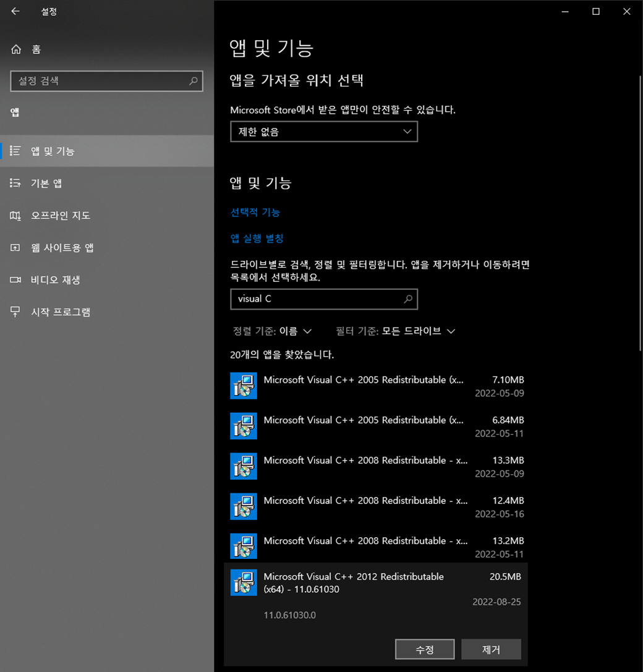
Task: Click installer icon of 2012 Redistributable (x64)
Action: [244, 582]
